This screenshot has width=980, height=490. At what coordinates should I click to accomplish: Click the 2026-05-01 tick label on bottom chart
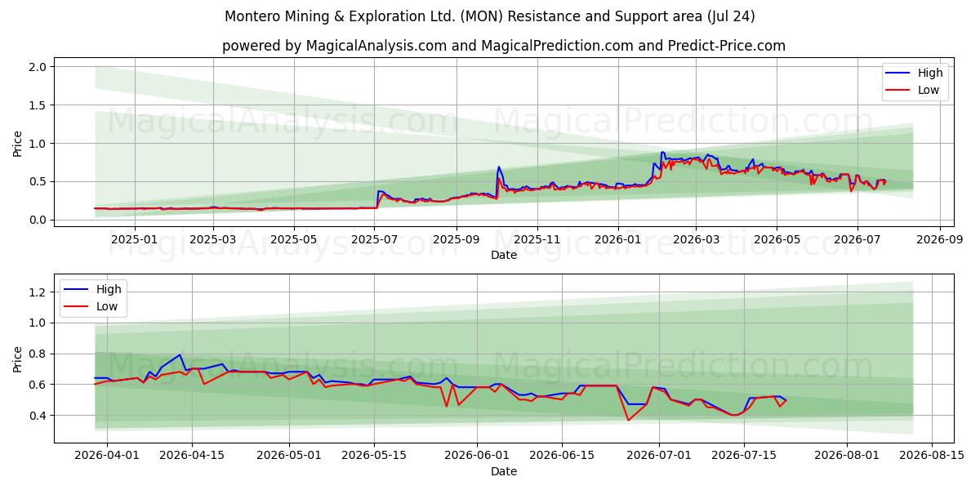(x=289, y=456)
